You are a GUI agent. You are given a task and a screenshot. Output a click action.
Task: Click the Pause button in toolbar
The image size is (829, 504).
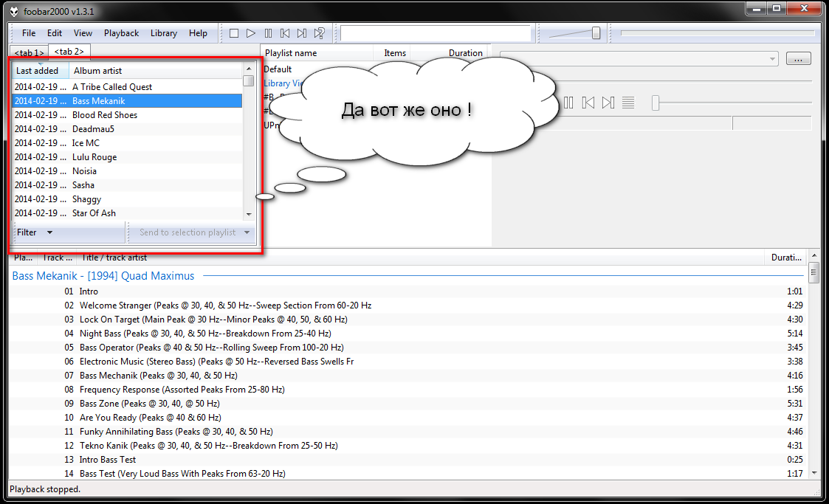pos(268,33)
